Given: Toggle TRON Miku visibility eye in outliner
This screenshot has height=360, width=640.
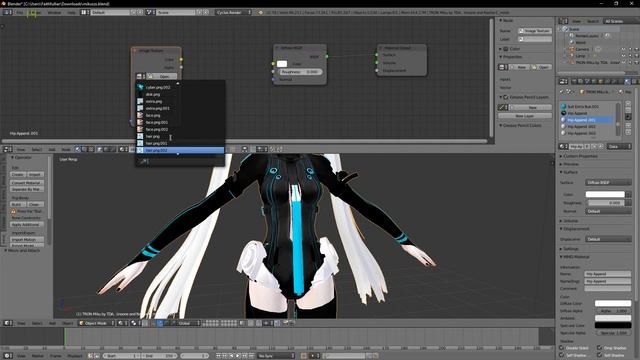Looking at the screenshot, I should (623, 62).
